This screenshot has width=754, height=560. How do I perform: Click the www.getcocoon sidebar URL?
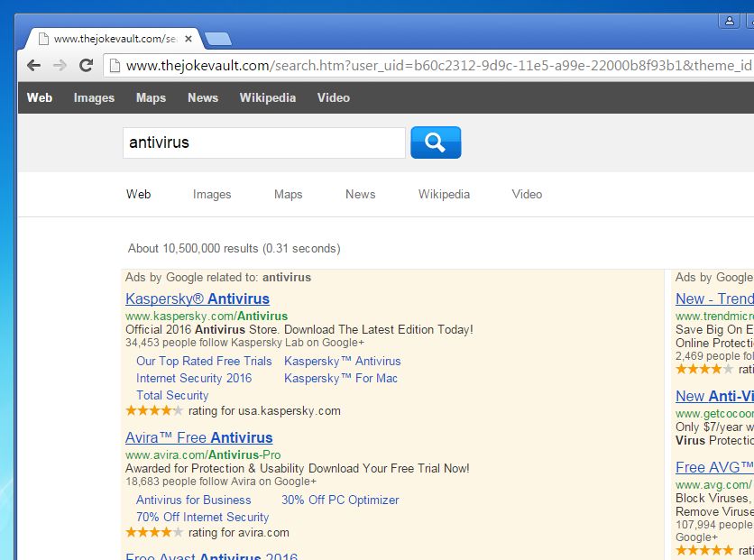pyautogui.click(x=714, y=413)
